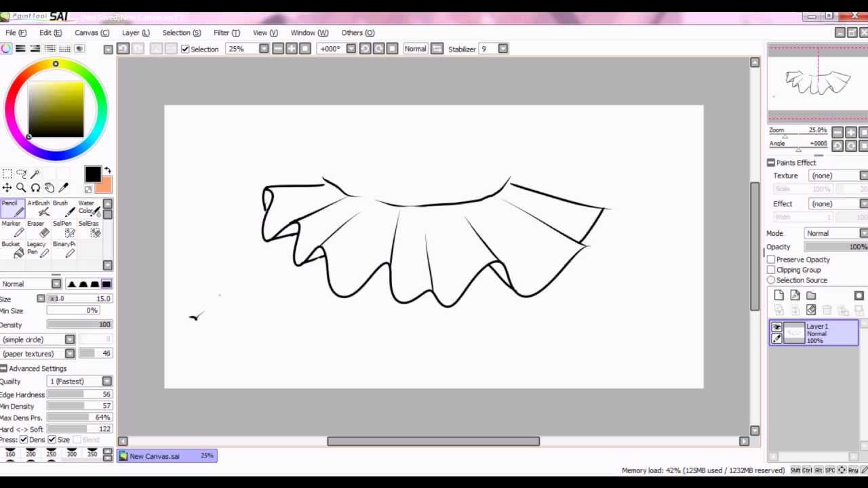
Task: Open the rotation angle dropdown
Action: [351, 49]
